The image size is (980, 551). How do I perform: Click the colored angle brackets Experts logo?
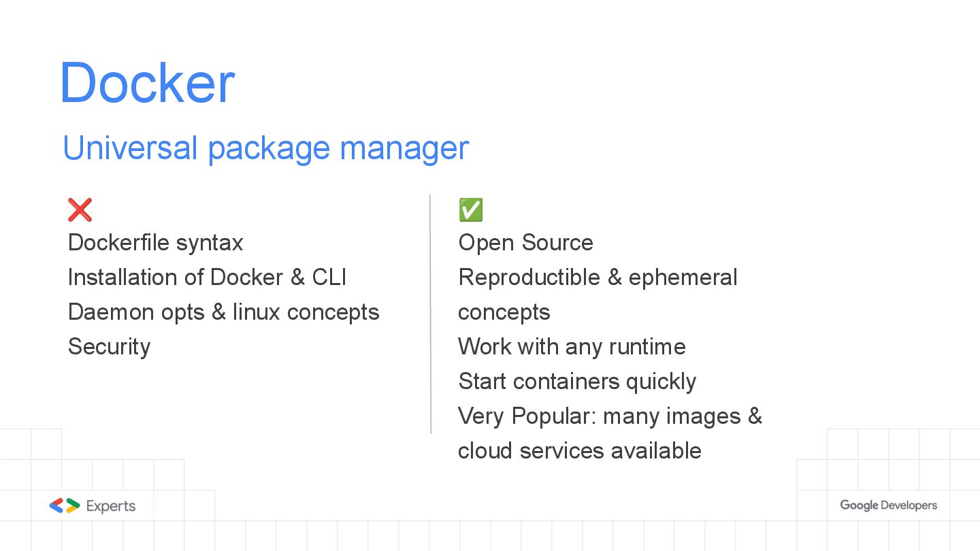[65, 505]
